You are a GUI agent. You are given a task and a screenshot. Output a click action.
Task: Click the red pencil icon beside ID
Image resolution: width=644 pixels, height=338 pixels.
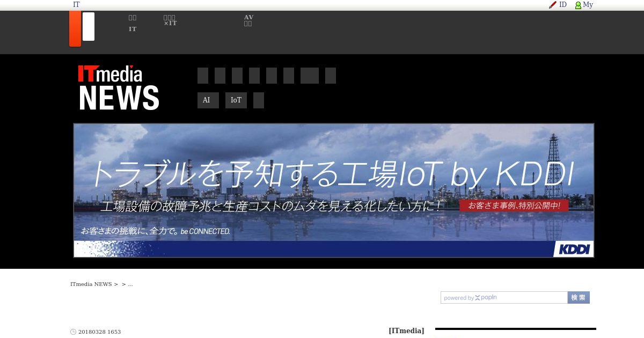point(553,5)
